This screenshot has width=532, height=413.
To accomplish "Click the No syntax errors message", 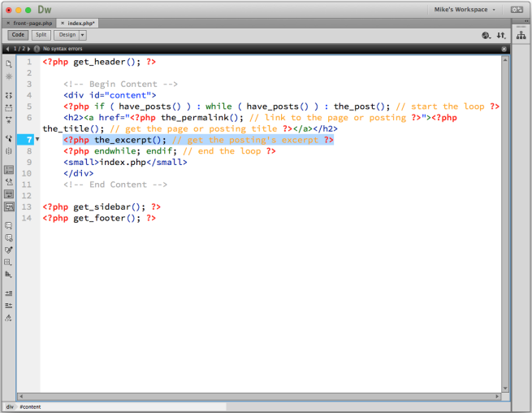I will pyautogui.click(x=63, y=49).
